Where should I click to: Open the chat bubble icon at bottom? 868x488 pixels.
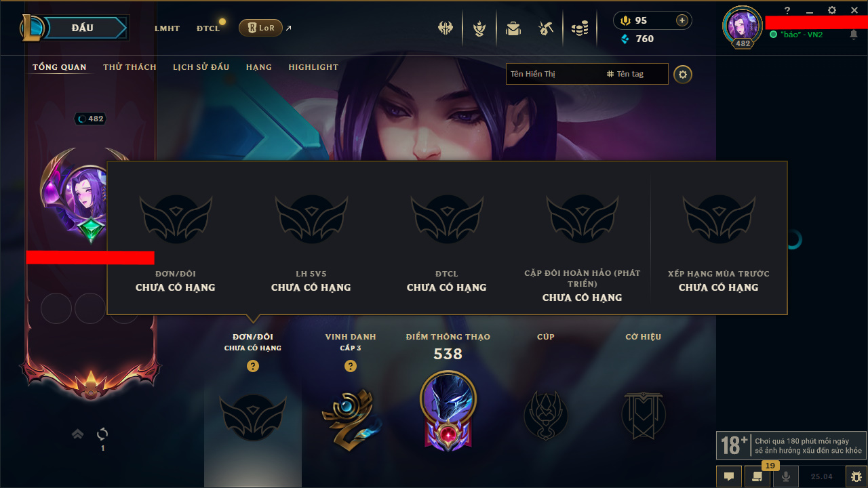(729, 476)
